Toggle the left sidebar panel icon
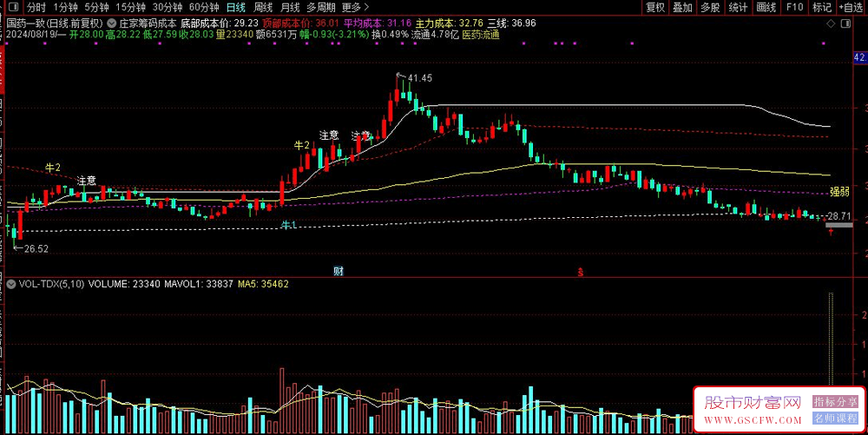This screenshot has height=435, width=868. tap(13, 7)
